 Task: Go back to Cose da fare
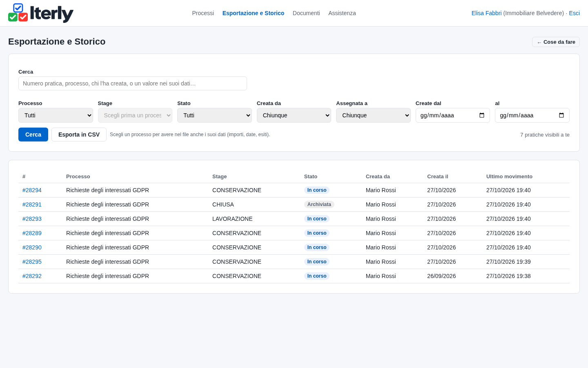pyautogui.click(x=556, y=42)
